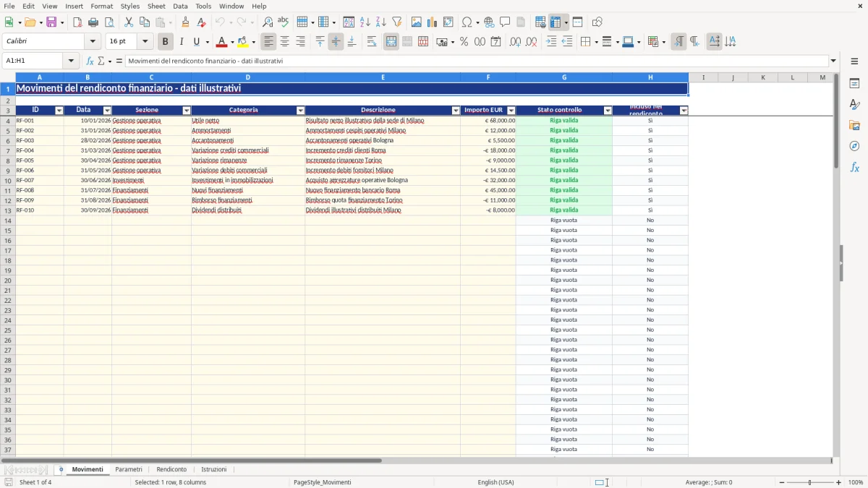Click the column E header

pos(383,77)
